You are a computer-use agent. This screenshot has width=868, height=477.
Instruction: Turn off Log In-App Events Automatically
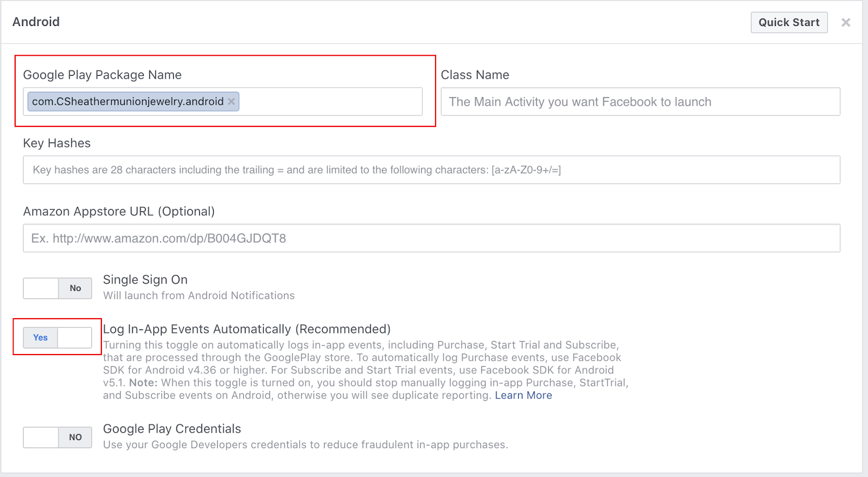58,338
